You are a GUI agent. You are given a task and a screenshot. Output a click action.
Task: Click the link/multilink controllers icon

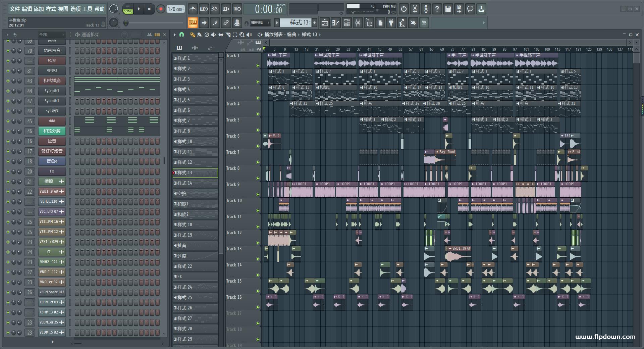(x=226, y=23)
